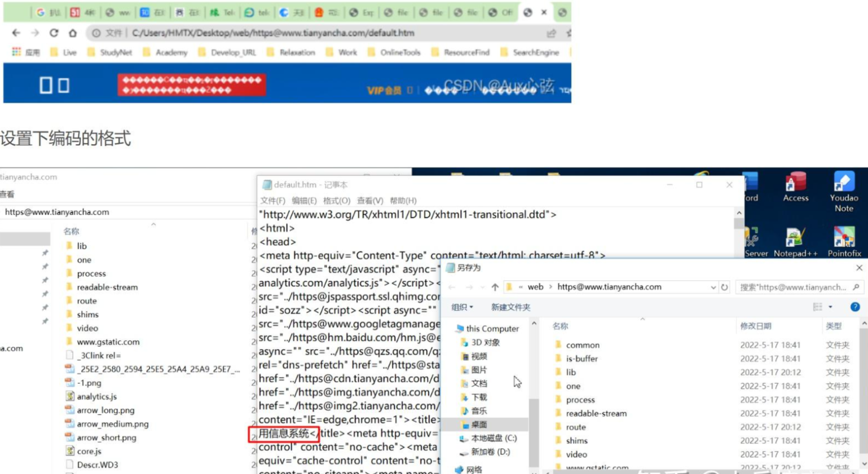868x474 pixels.
Task: Open the Develop_URL bookmark folder
Action: pyautogui.click(x=227, y=52)
